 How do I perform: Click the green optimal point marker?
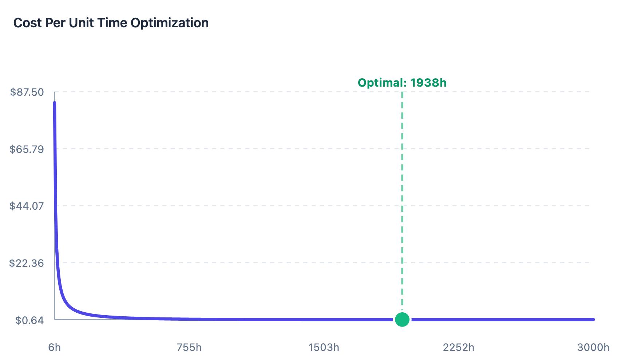[x=402, y=320]
